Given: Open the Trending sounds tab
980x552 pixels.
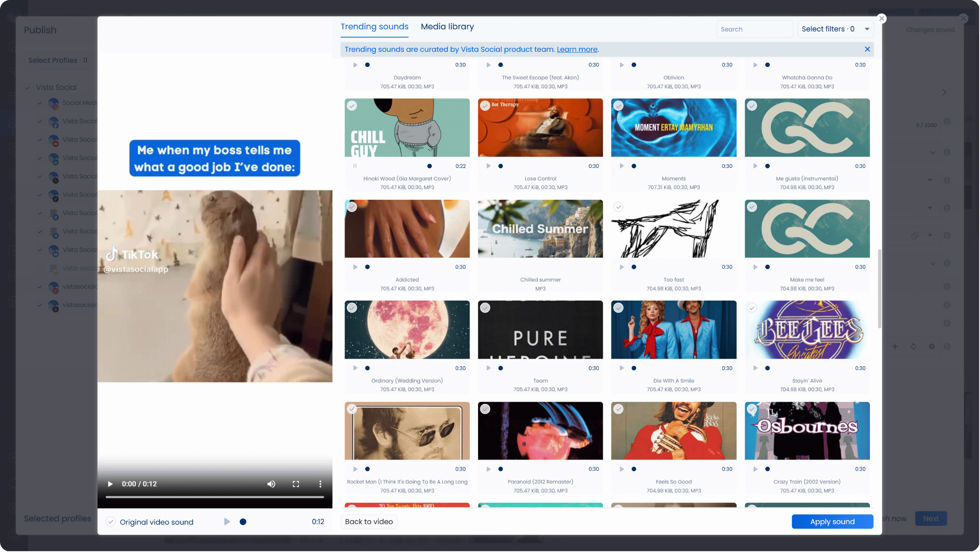Looking at the screenshot, I should click(x=374, y=27).
